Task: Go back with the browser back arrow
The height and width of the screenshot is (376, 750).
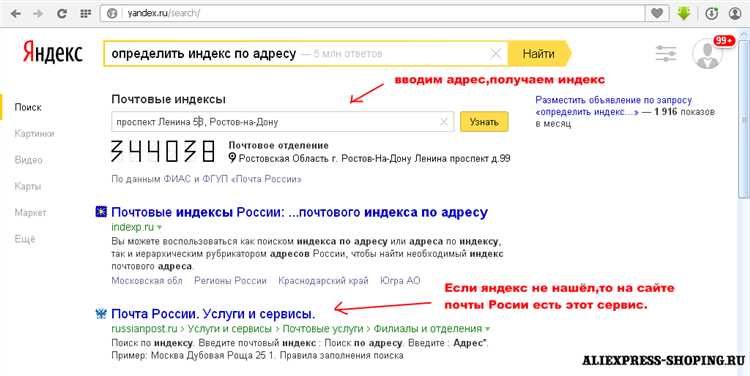Action: (x=16, y=13)
